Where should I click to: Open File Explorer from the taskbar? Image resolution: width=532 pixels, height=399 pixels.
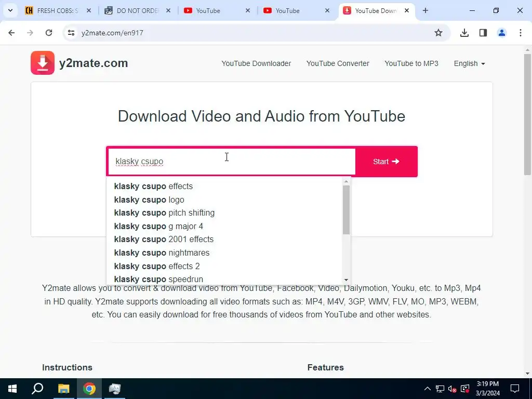pos(63,389)
